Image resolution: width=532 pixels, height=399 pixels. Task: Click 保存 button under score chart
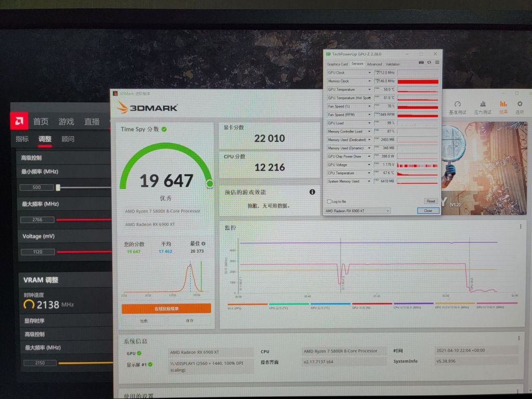click(x=189, y=321)
